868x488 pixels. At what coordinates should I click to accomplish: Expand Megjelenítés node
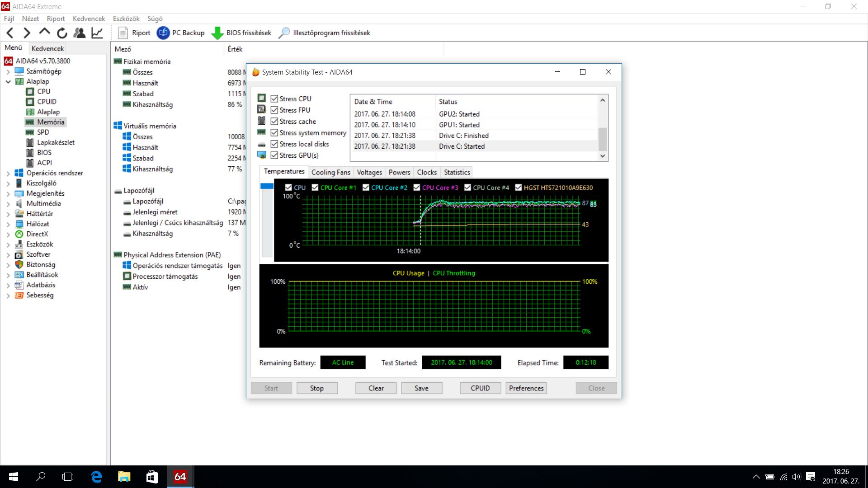coord(8,193)
